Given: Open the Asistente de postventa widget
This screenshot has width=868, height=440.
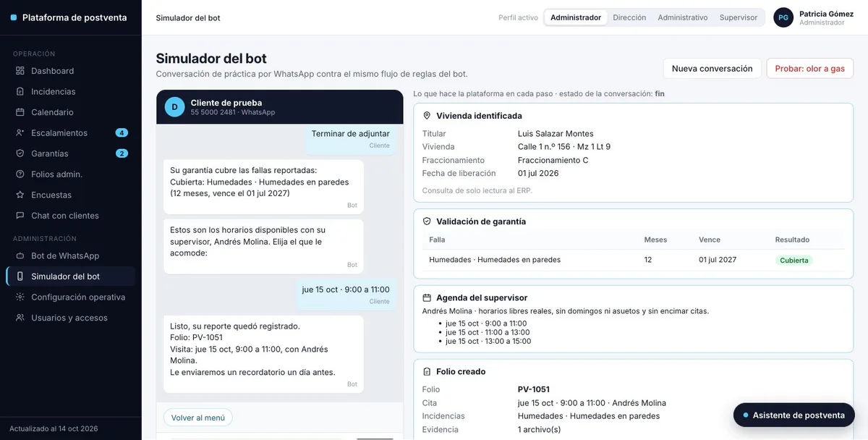Looking at the screenshot, I should pos(794,415).
